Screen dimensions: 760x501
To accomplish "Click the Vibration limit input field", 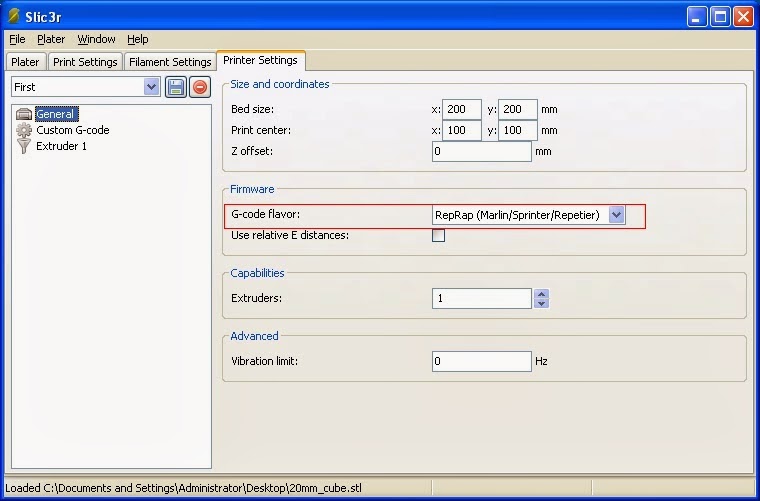I will (x=482, y=361).
